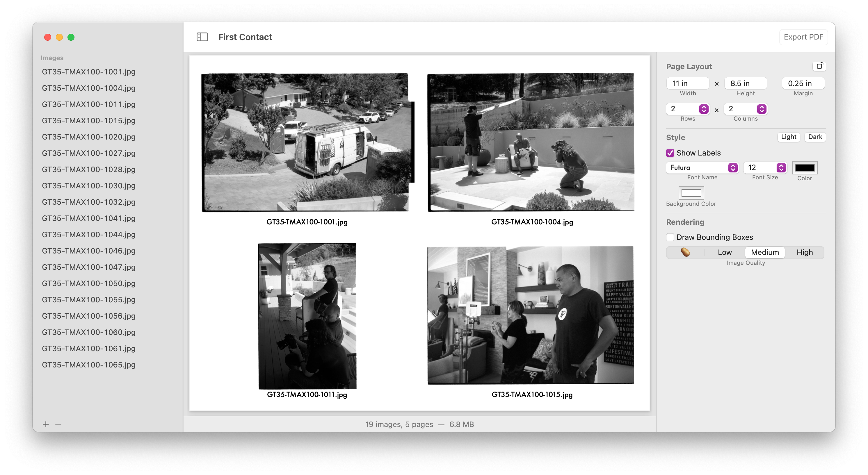Open the Futura font name dropdown

pos(702,168)
